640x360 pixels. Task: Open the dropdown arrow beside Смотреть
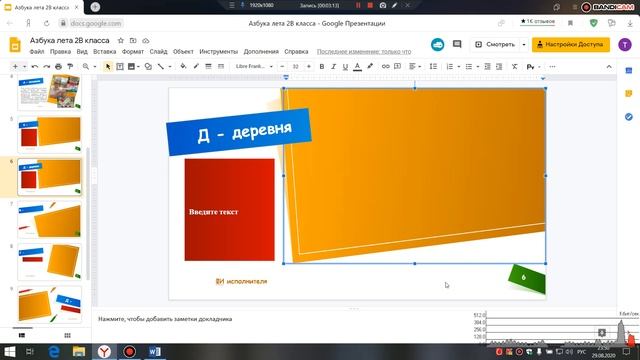(x=524, y=44)
